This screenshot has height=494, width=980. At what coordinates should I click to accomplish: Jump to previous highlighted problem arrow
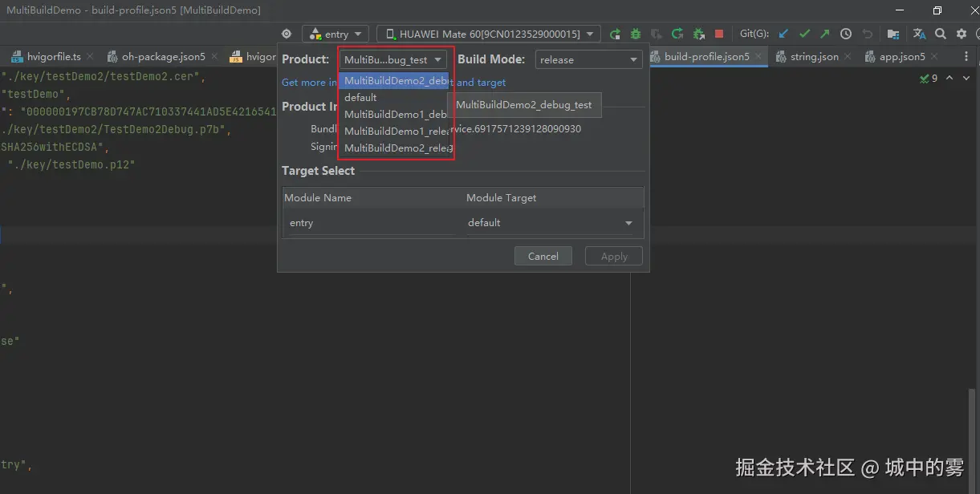[x=950, y=79]
